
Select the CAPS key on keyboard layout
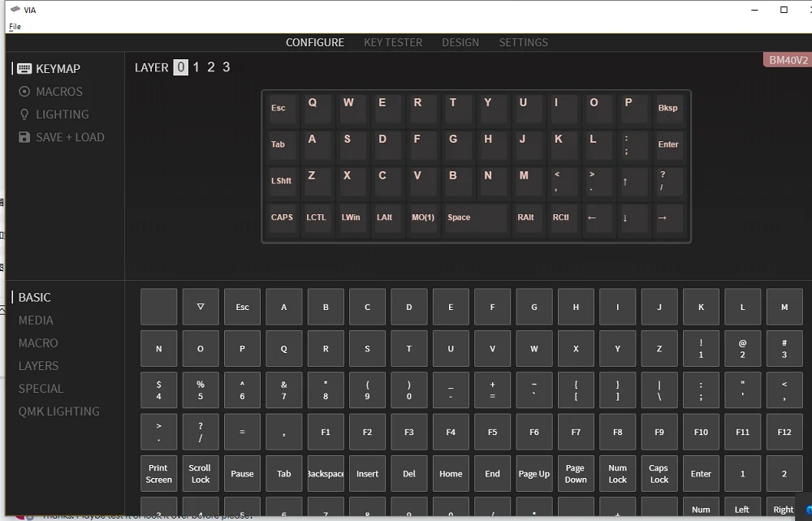pos(281,217)
